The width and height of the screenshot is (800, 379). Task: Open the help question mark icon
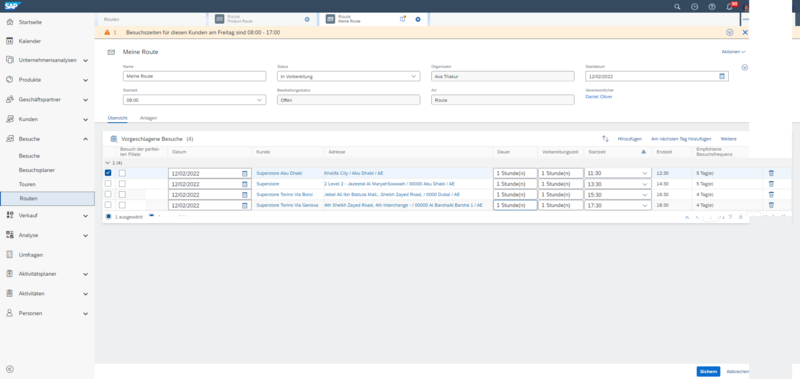[712, 7]
